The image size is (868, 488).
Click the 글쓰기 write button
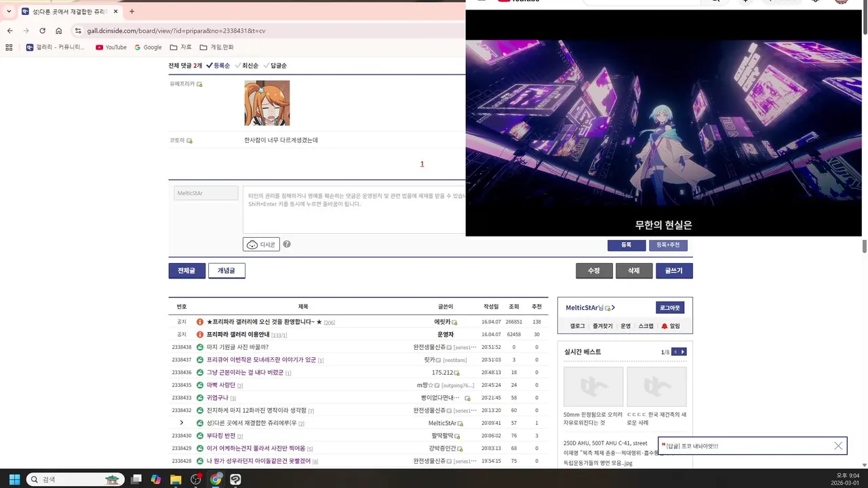(x=674, y=270)
